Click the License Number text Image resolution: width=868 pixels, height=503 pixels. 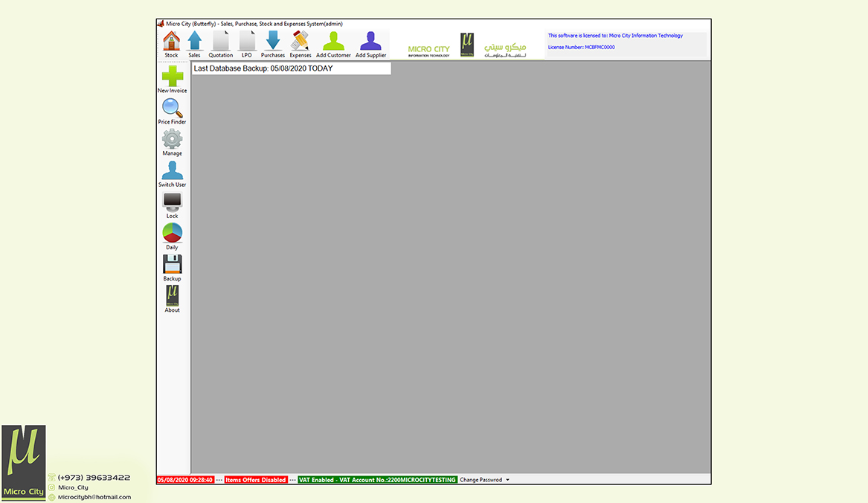[581, 47]
